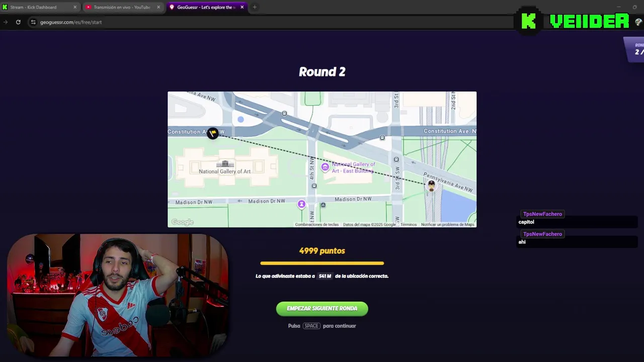Screen dimensions: 644x362
Task: Close the Stream - Kick Dashboard tab
Action: coord(75,7)
